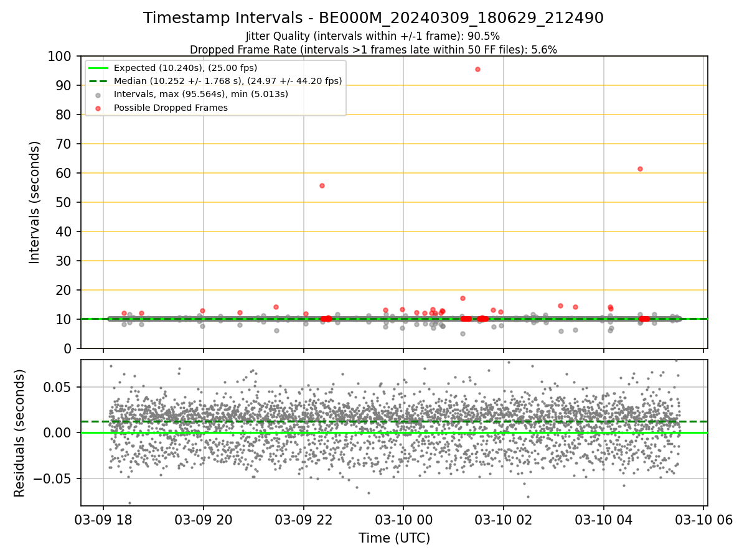Click the '03-09 20' time tick label

[x=204, y=520]
